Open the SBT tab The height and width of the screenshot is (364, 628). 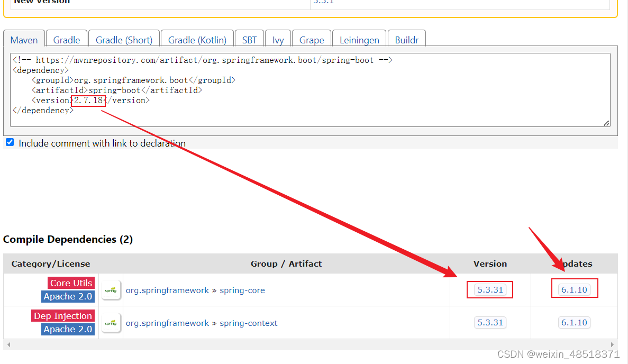pyautogui.click(x=249, y=39)
